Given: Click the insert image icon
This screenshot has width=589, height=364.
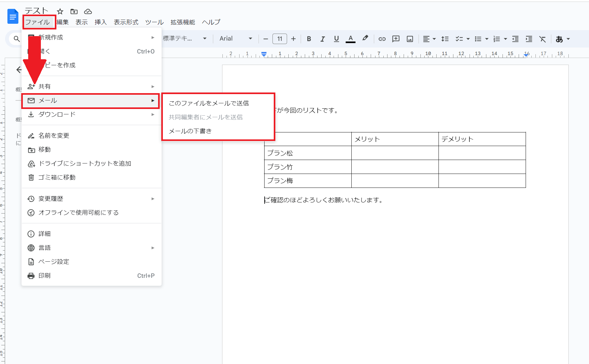Looking at the screenshot, I should [410, 39].
